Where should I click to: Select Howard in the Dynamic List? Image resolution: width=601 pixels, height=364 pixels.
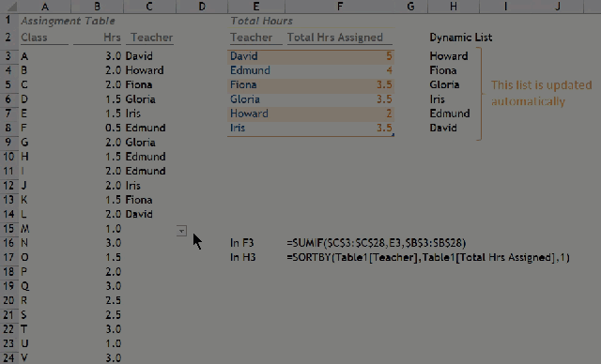(449, 56)
